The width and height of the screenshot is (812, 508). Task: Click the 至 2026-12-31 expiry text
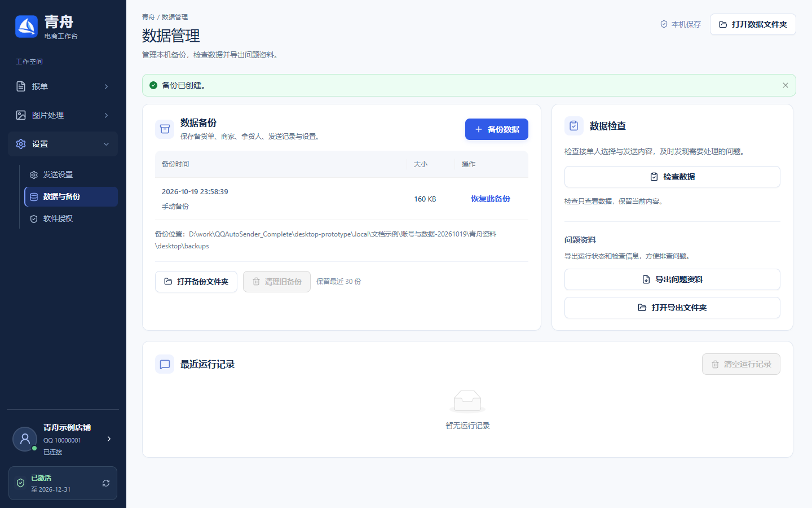tap(51, 489)
